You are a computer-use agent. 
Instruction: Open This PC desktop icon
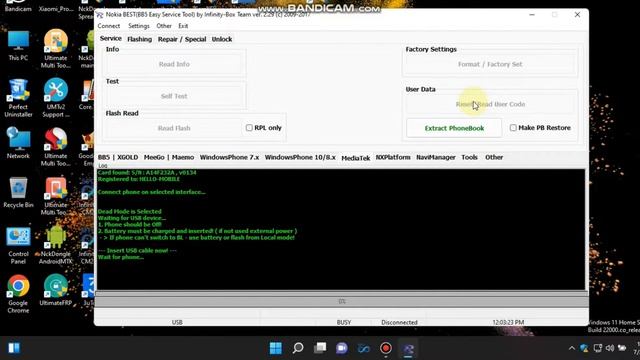(18, 45)
